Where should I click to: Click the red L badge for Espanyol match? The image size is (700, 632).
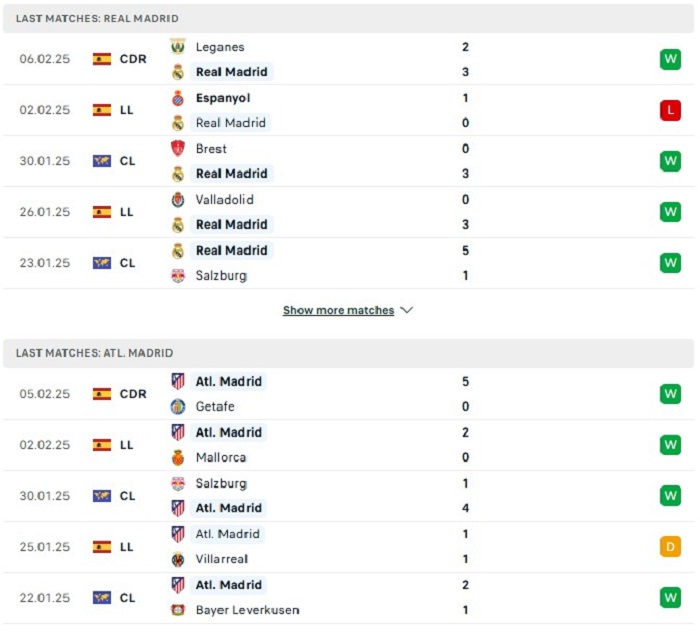click(x=670, y=110)
